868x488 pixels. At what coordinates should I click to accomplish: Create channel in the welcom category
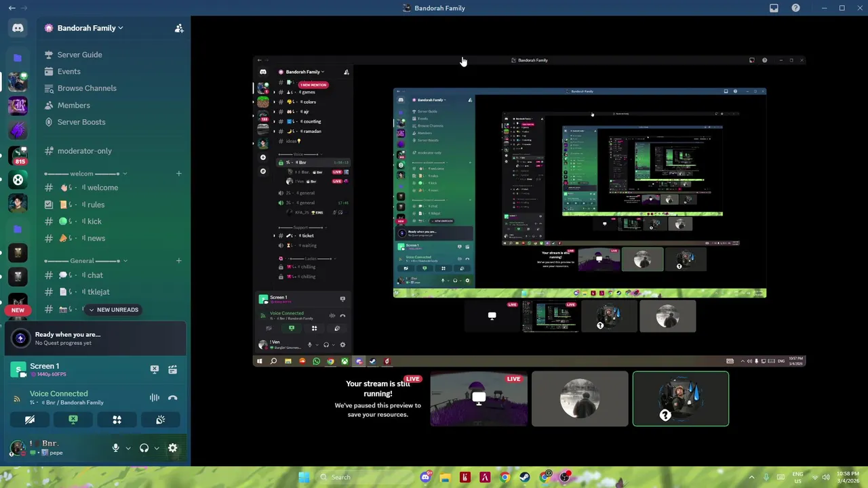tap(179, 174)
